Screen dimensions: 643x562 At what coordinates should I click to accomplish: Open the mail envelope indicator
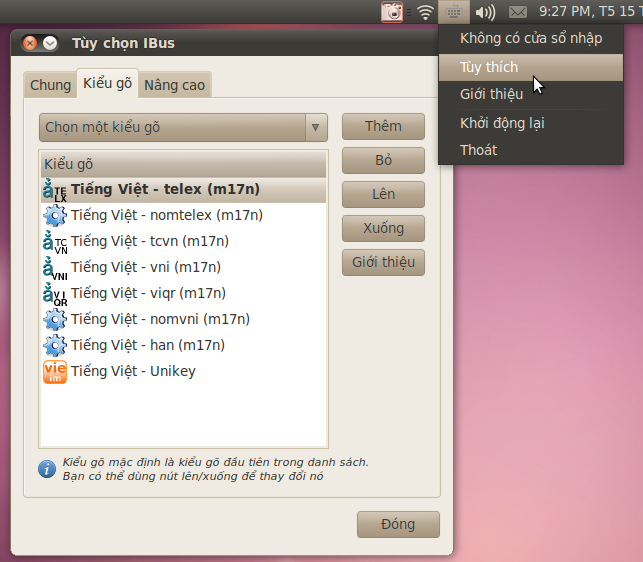click(x=517, y=12)
